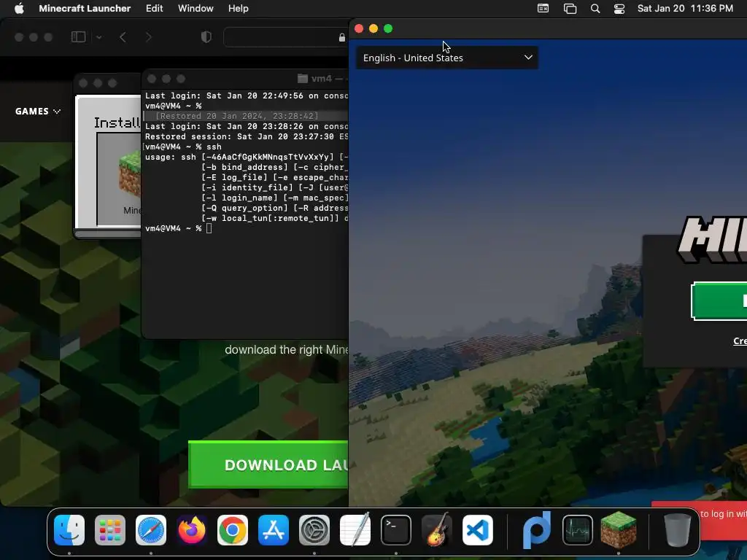
Task: Click the keyboard input menu bar icon
Action: coord(543,9)
